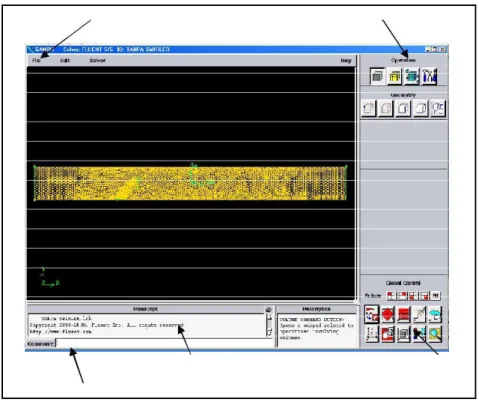Open the File menu

point(36,61)
